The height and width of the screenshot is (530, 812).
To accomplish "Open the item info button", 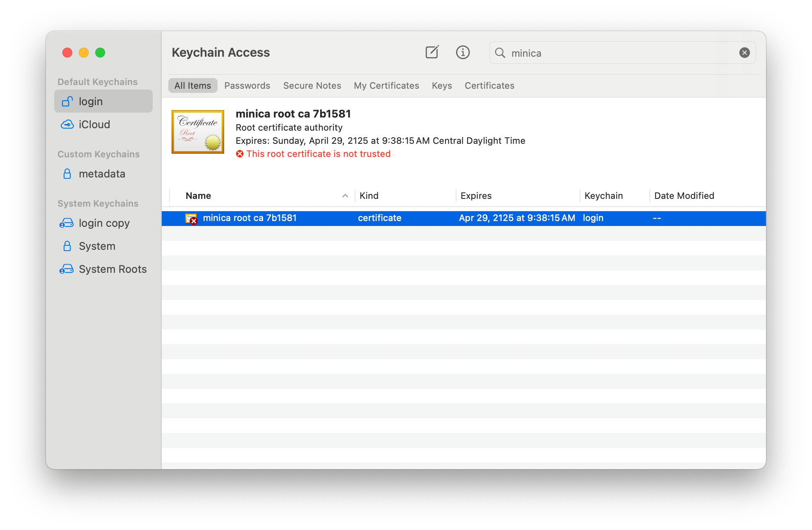I will point(463,53).
